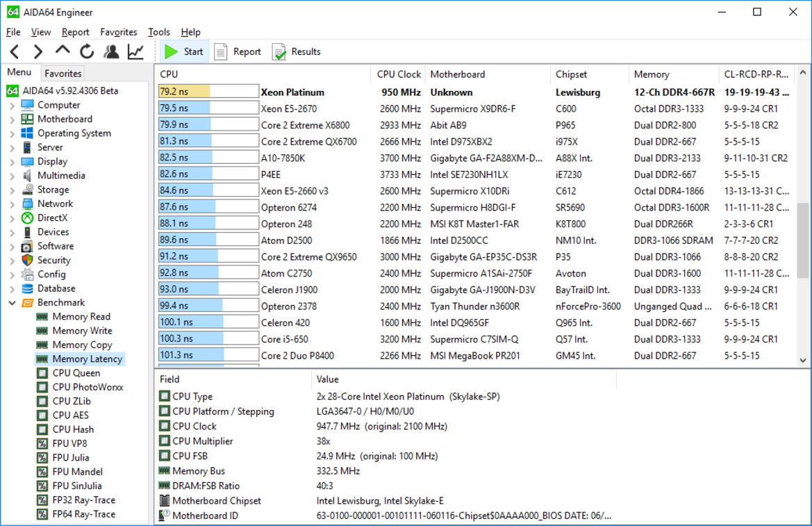Select the Memory Latency benchmark item
Viewport: 812px width, 526px height.
tap(80, 359)
